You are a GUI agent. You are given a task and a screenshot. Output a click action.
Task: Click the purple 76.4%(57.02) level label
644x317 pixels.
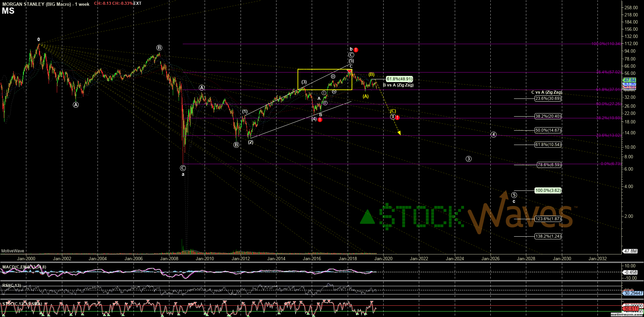click(609, 72)
